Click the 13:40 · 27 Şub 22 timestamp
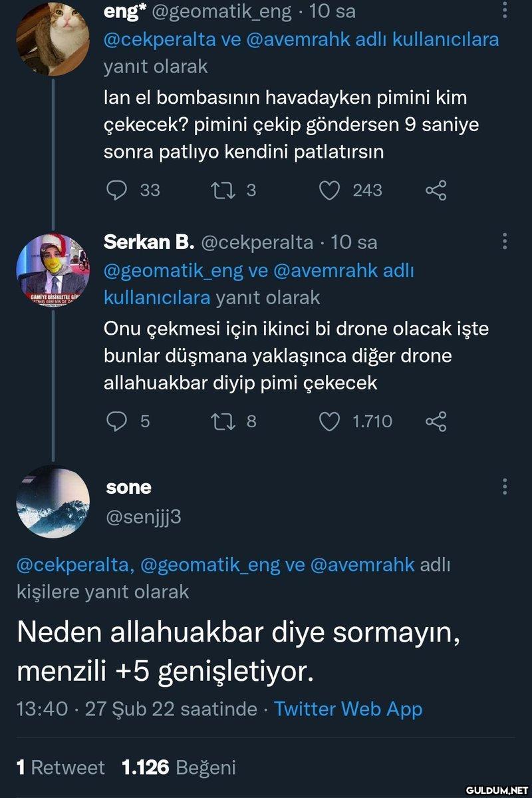The image size is (532, 798). pos(136,709)
